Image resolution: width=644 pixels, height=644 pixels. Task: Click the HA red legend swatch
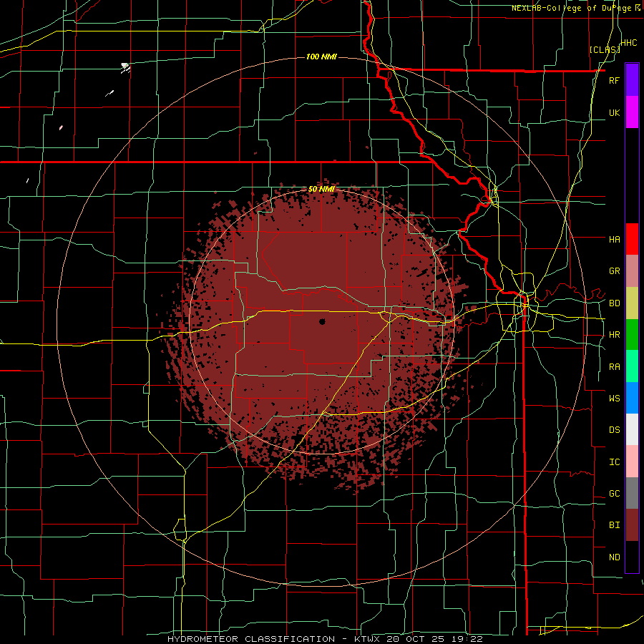(632, 239)
